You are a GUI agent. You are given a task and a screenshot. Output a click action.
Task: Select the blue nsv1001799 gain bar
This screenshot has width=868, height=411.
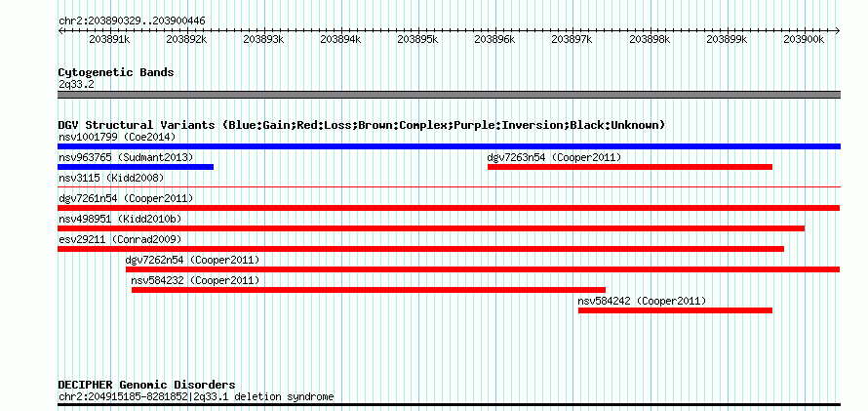[449, 146]
